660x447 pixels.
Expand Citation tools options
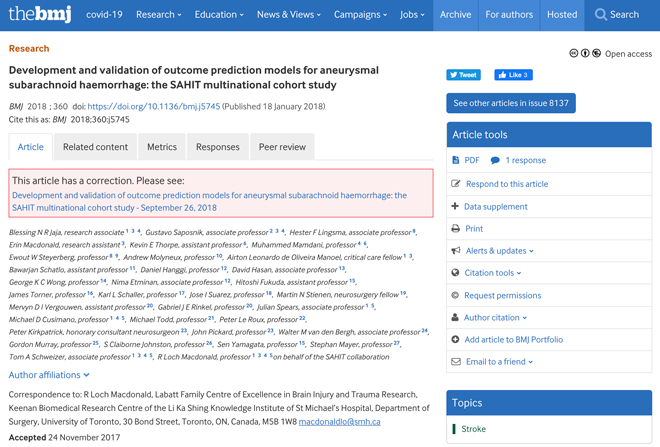pos(493,273)
